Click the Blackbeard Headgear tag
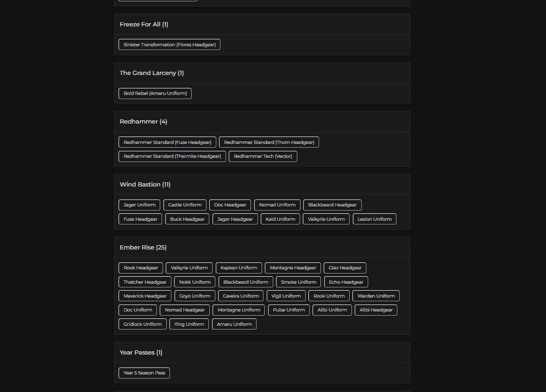 pos(332,205)
